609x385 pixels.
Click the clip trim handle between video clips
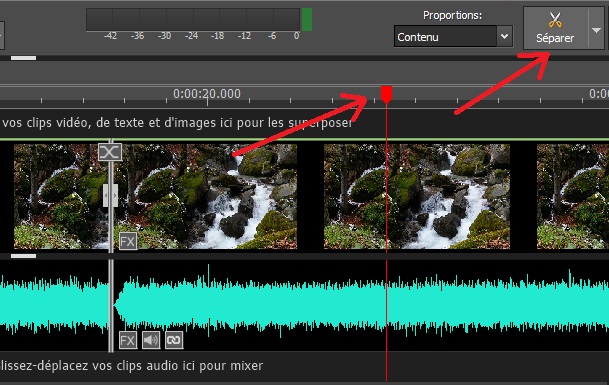[110, 195]
